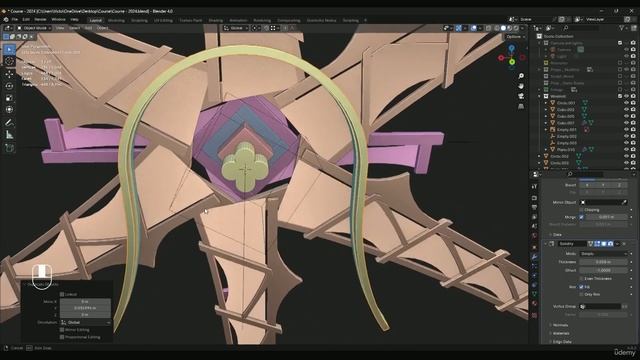Click the green Y axis gizmo
Screen dimensions: 640x360
click(512, 62)
